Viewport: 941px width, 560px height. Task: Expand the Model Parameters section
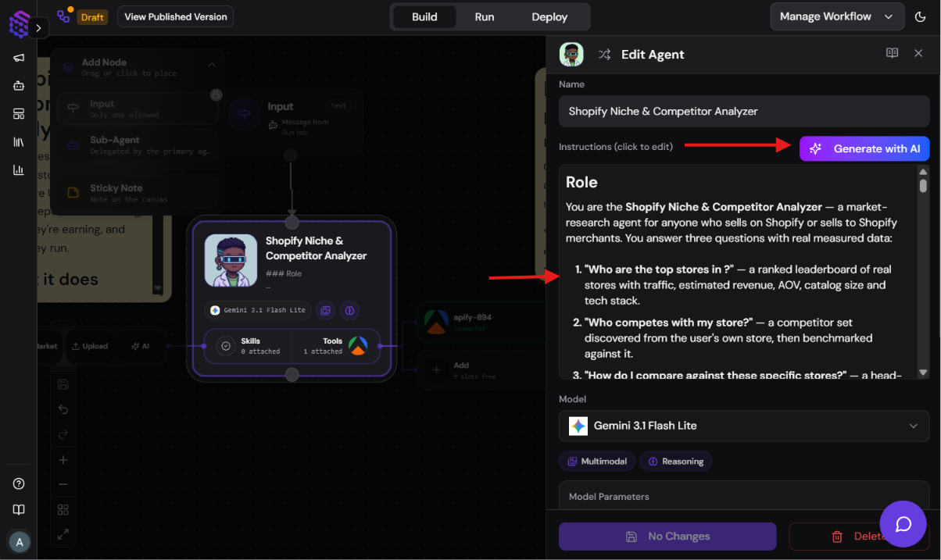[744, 497]
